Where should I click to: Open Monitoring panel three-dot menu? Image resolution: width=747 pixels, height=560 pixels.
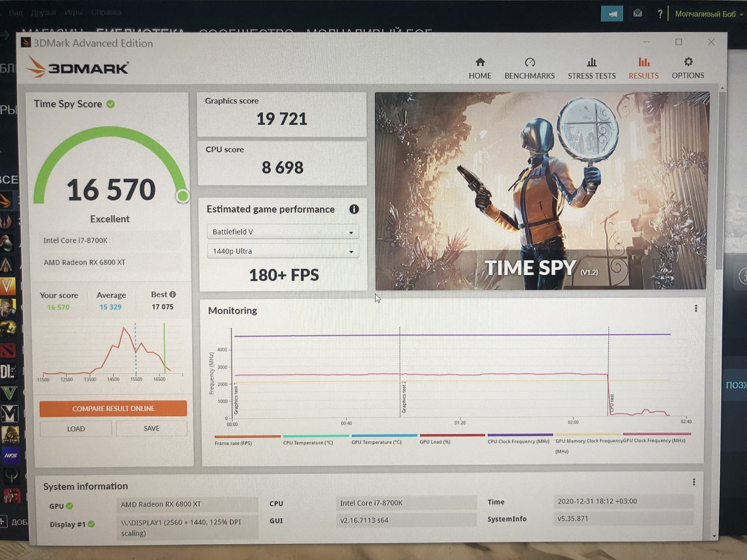click(696, 308)
